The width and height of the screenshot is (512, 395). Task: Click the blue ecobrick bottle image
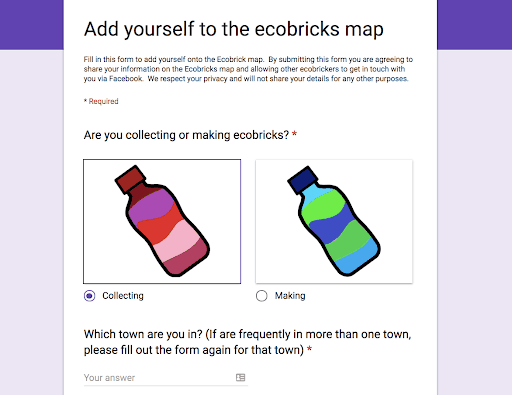tap(334, 221)
